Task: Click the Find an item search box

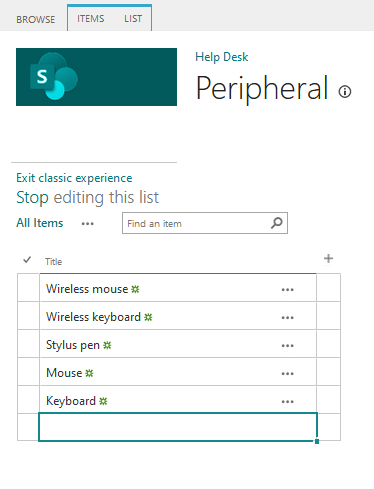Action: 197,223
